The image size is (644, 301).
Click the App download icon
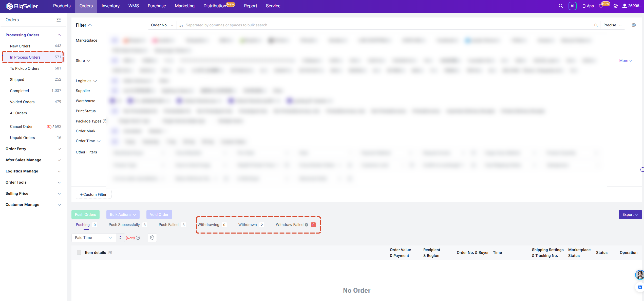[588, 6]
